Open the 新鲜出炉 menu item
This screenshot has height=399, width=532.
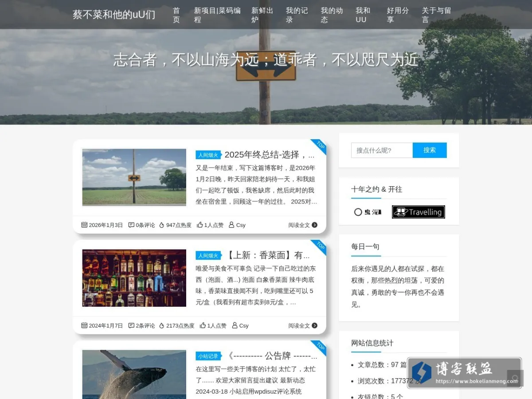pyautogui.click(x=262, y=15)
